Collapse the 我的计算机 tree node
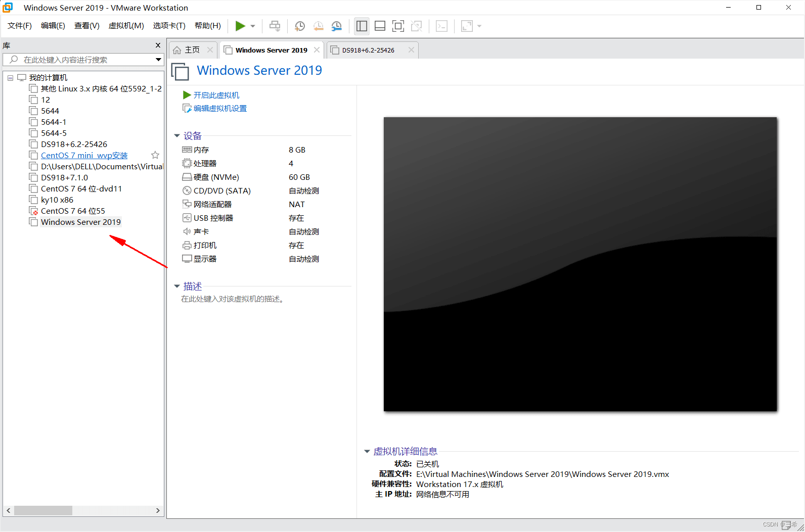The height and width of the screenshot is (532, 805). click(10, 78)
